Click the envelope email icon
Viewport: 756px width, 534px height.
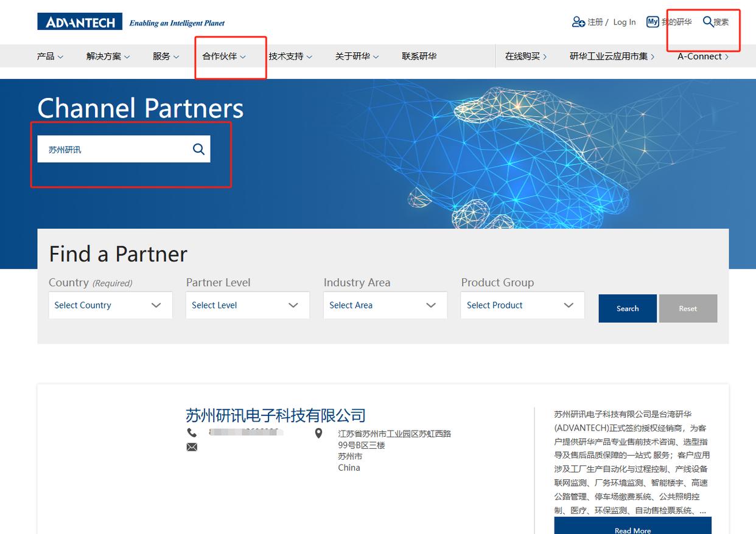(192, 447)
